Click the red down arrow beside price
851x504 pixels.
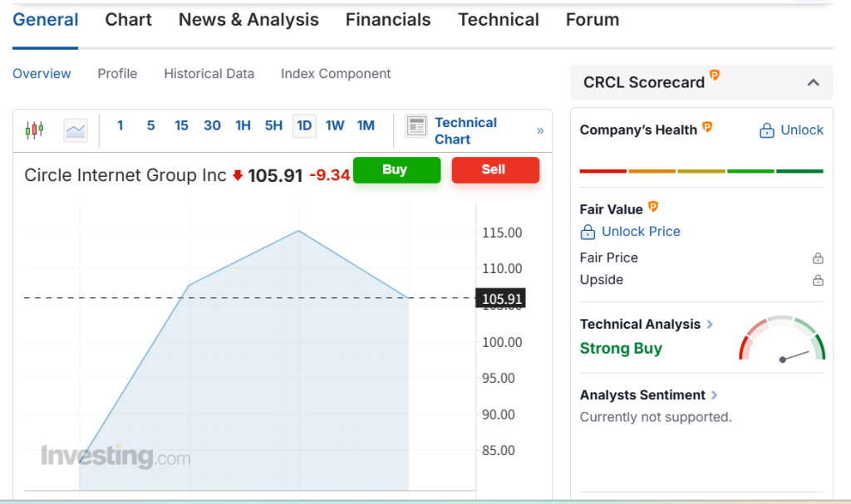coord(237,176)
